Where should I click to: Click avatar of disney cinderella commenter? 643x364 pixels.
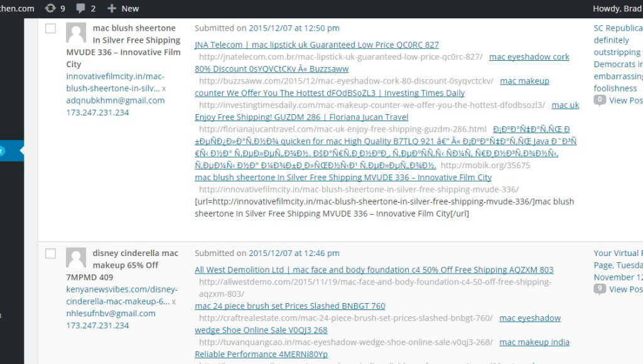coord(76,257)
